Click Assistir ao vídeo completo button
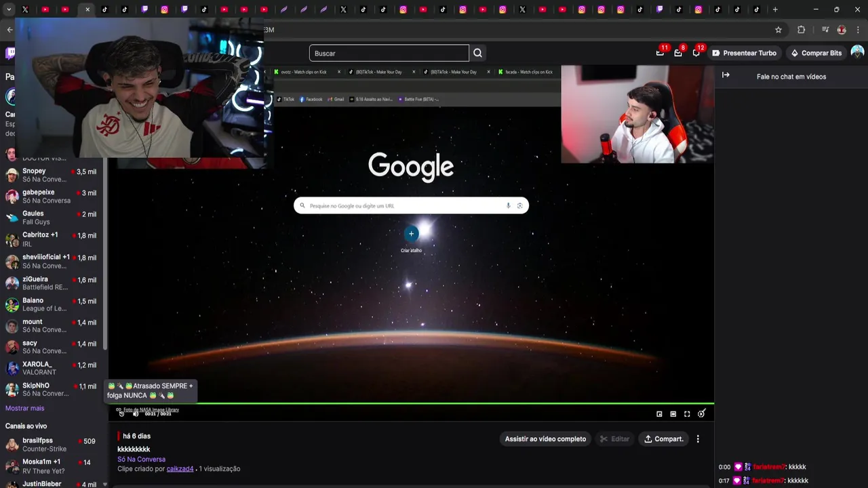This screenshot has height=488, width=868. pyautogui.click(x=545, y=439)
